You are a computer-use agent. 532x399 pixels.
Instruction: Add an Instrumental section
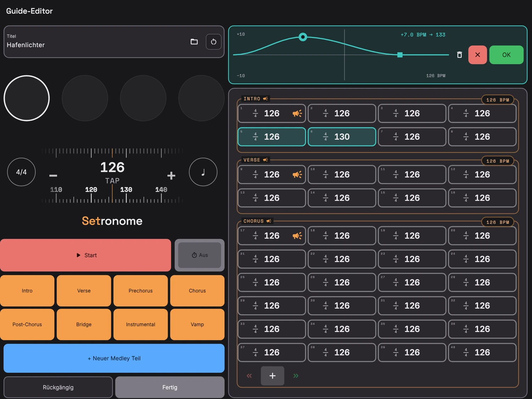(x=140, y=324)
